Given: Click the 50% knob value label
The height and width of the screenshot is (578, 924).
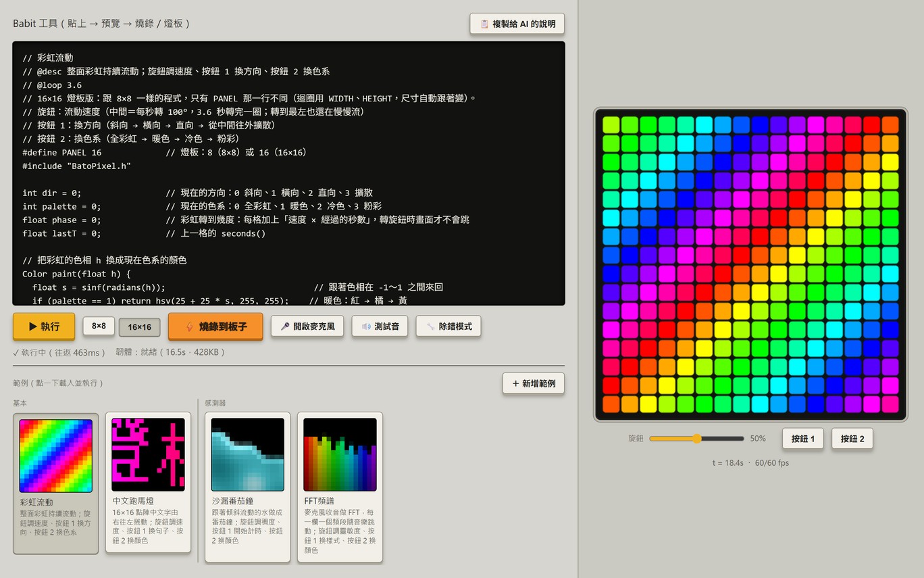Looking at the screenshot, I should click(758, 439).
